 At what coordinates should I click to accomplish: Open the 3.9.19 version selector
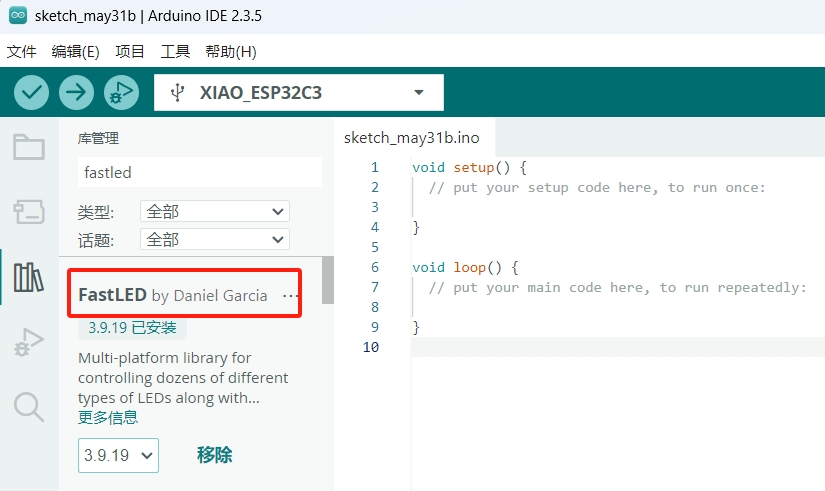pyautogui.click(x=118, y=455)
